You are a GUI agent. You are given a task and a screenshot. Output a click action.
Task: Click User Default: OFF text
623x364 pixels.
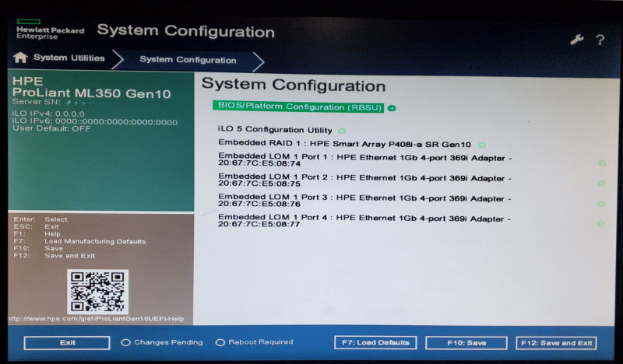(51, 128)
